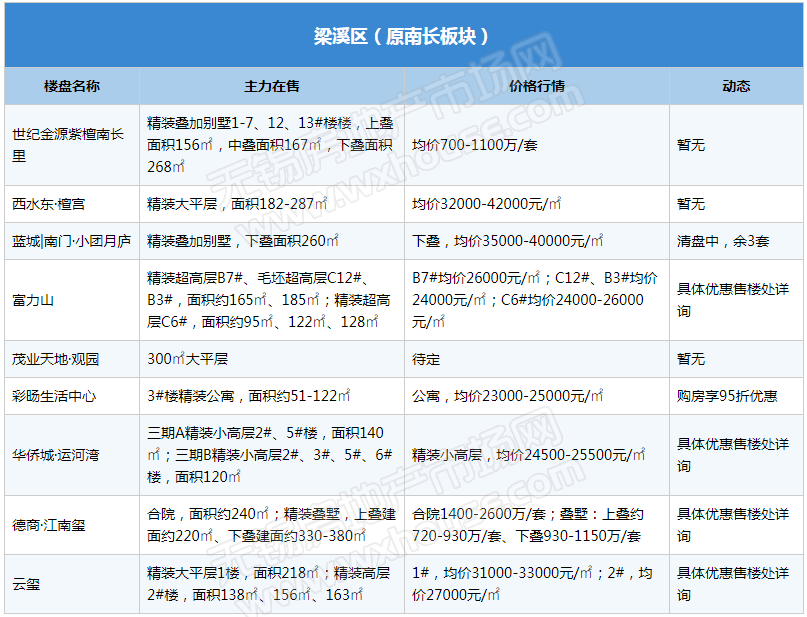Click the 清盘中，余3套 status cell

coord(723,241)
